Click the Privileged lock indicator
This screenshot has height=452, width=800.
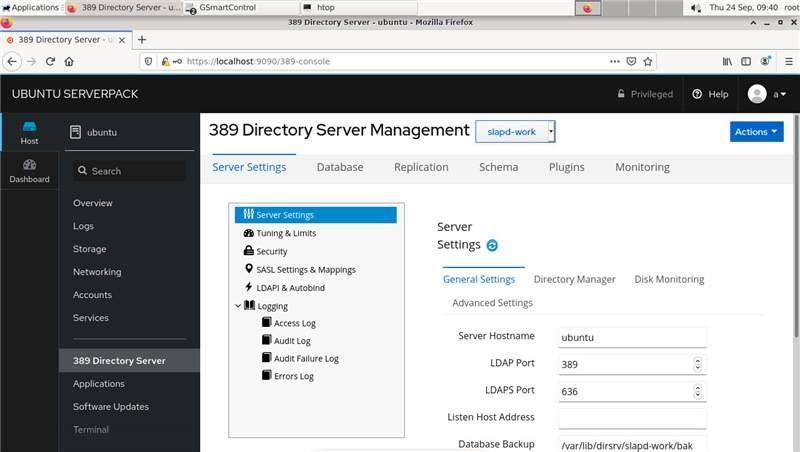(645, 94)
